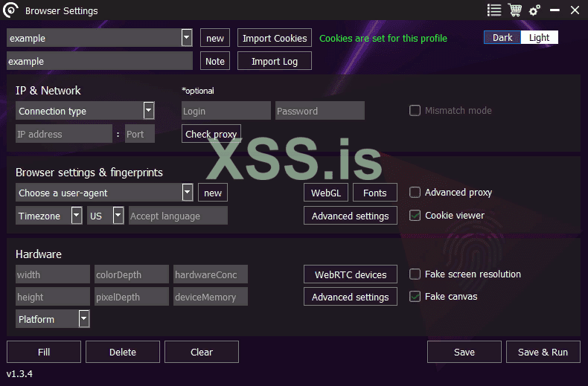Open the profile list icon in title bar
Image resolution: width=588 pixels, height=386 pixels.
point(494,10)
